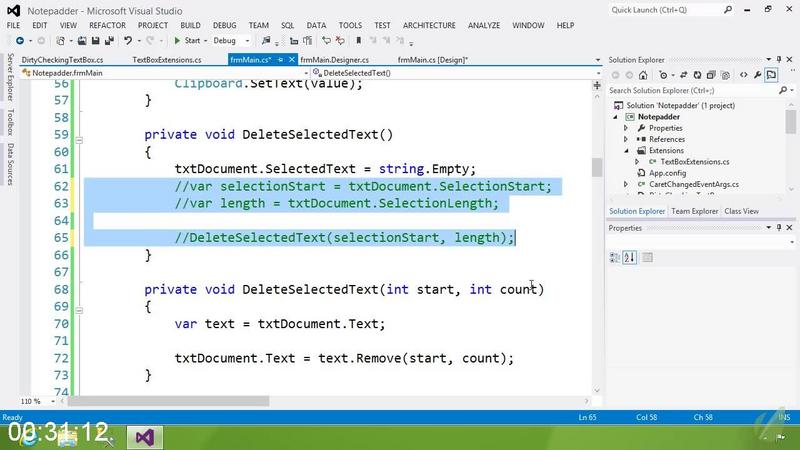
Task: Expand the Properties node in Solution Explorer
Action: click(626, 128)
